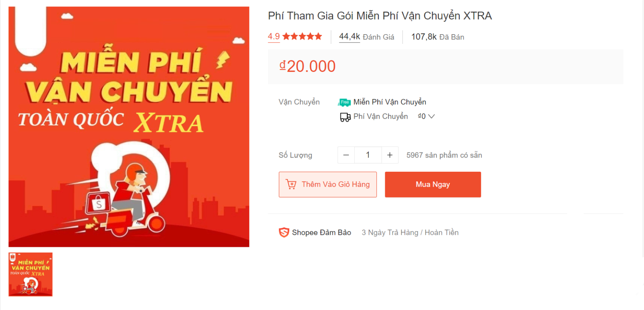The height and width of the screenshot is (310, 644).
Task: Click the 4.9 rating score
Action: pos(274,37)
